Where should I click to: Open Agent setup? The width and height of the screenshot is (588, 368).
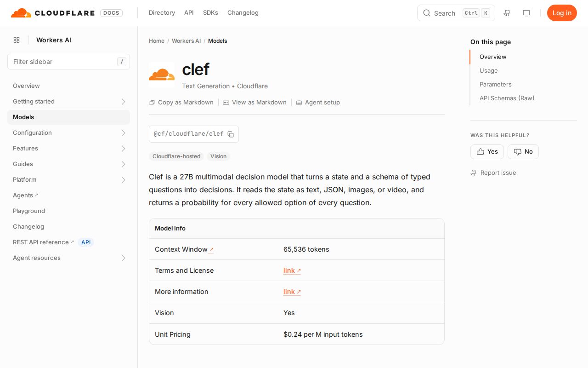point(318,103)
